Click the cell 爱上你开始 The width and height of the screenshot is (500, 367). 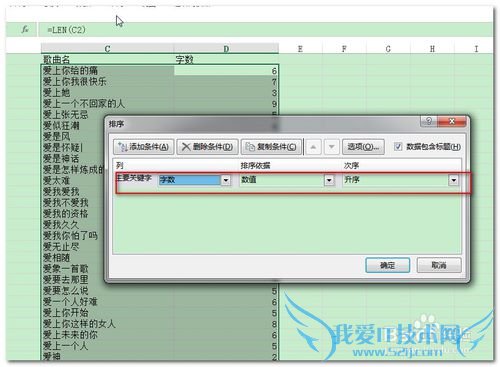click(107, 313)
